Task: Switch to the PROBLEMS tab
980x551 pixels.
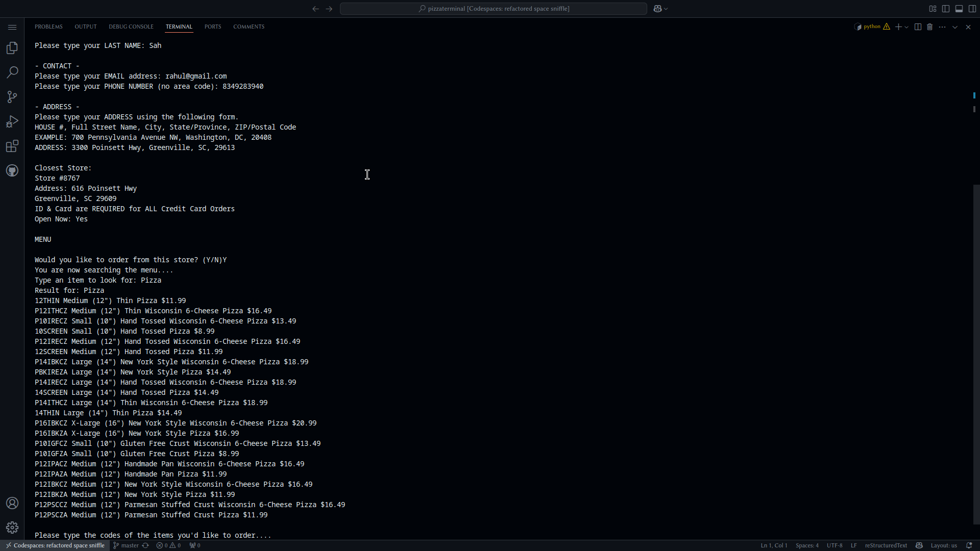Action: (x=48, y=27)
